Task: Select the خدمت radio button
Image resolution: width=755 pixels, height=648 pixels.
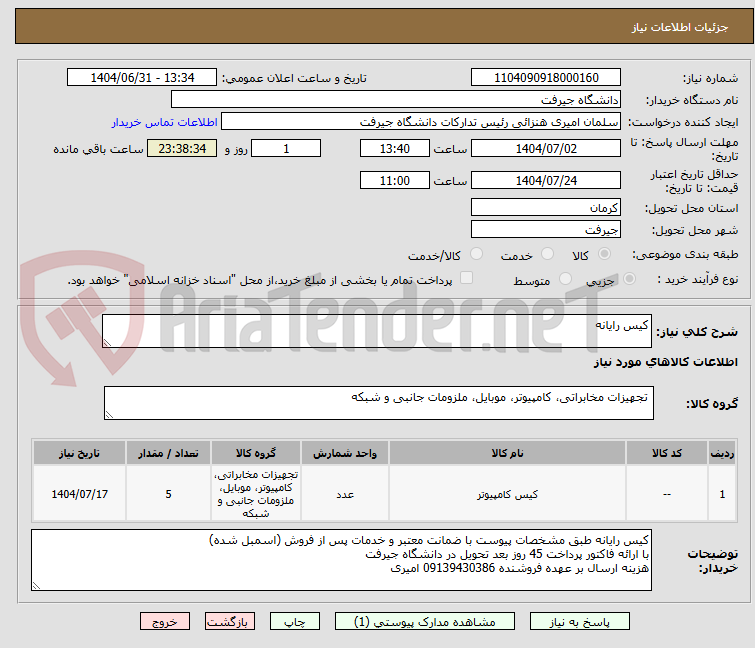Action: tap(547, 254)
